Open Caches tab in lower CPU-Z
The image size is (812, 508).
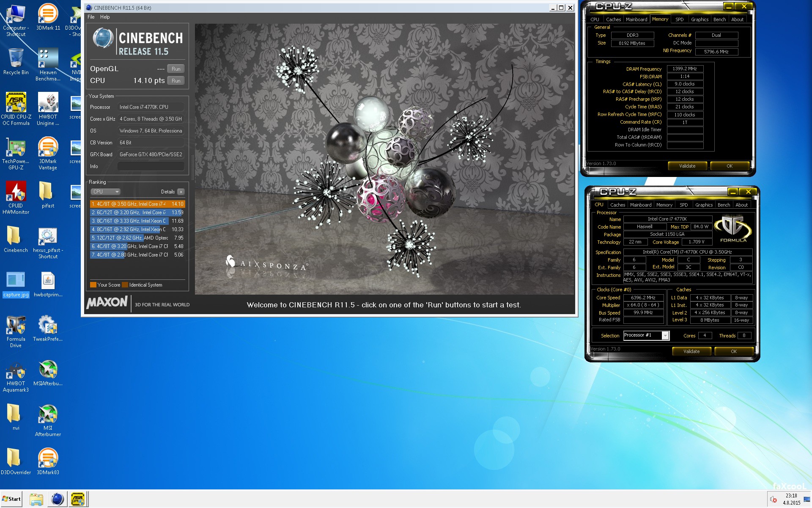pos(617,205)
